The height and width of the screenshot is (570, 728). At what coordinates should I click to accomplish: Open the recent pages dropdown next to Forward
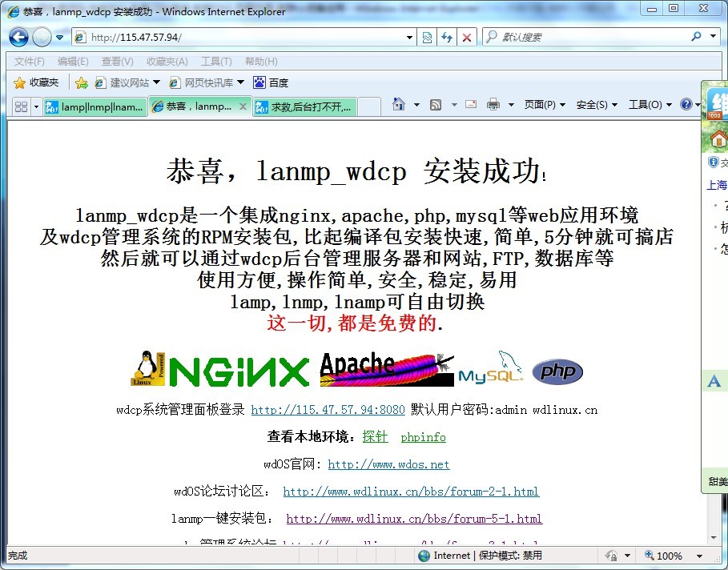pos(59,37)
